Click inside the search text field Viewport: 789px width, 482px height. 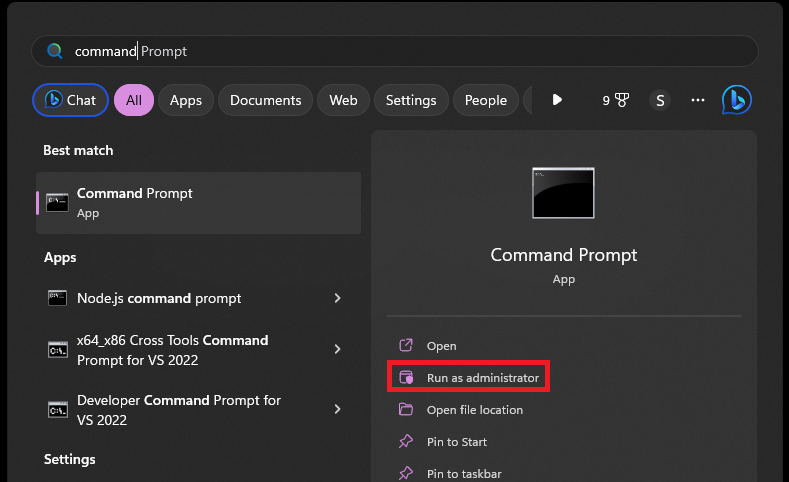click(400, 51)
